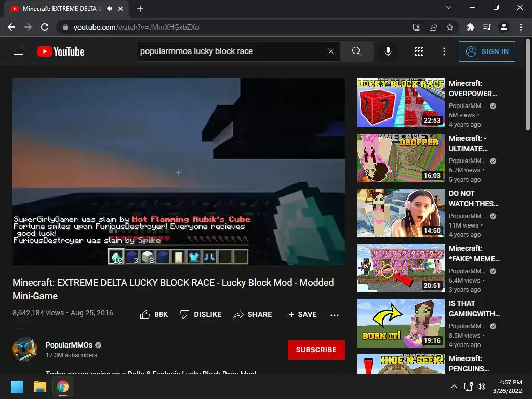Open PopularMMOs channel name link
The width and height of the screenshot is (532, 399).
69,345
